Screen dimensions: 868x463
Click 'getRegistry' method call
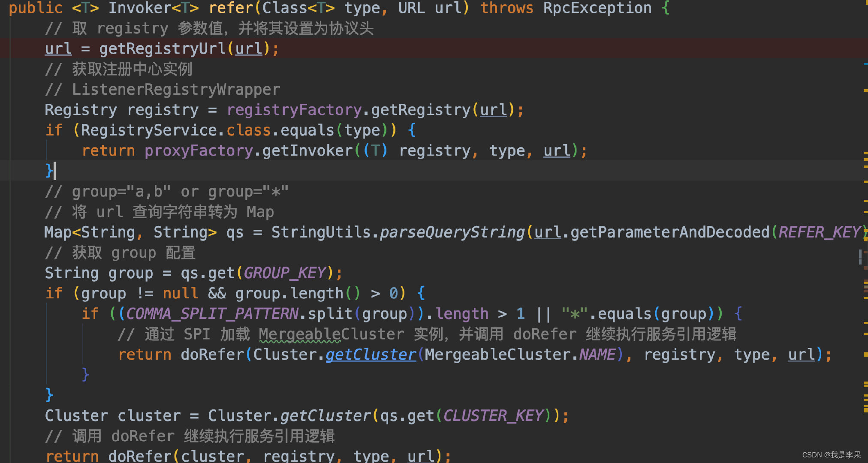(420, 110)
